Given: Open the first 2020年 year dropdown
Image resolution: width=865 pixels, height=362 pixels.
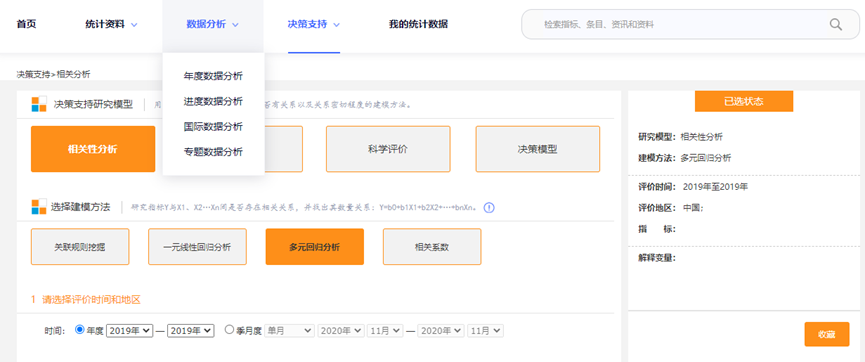Looking at the screenshot, I should 341,331.
